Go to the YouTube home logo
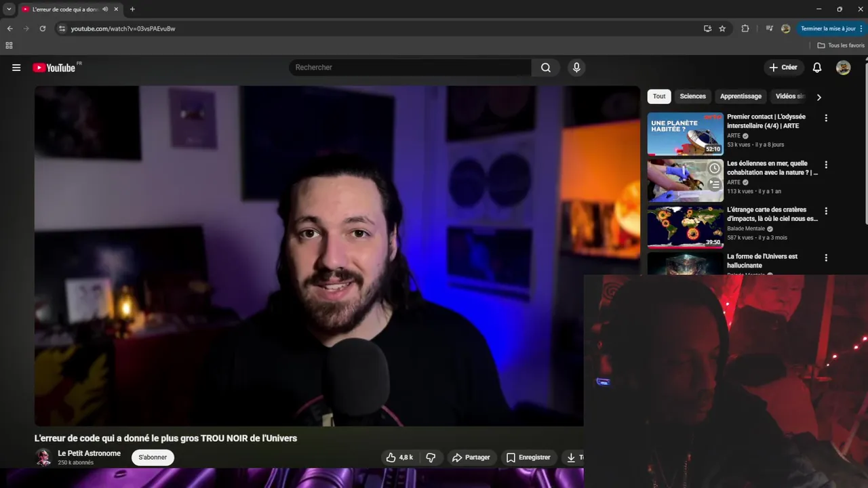Screen dimensions: 868x488 point(54,68)
